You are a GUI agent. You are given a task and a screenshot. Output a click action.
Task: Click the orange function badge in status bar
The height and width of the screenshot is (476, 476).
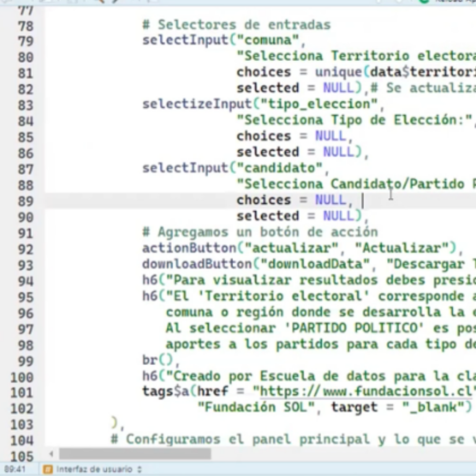click(48, 469)
